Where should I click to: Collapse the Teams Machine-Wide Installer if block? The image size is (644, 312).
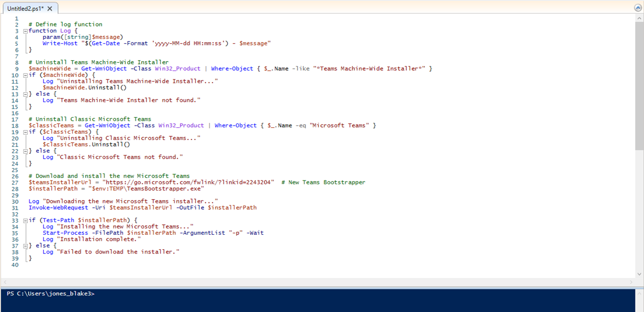25,75
